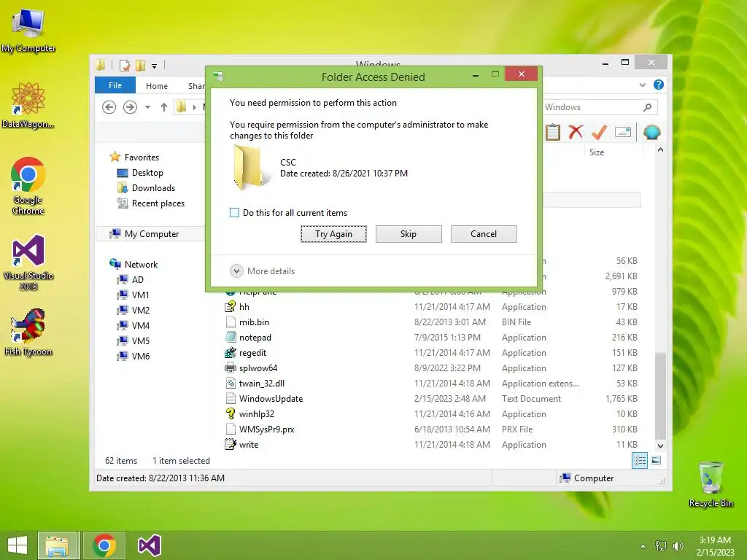Click the blue globe toolbar icon
Image resolution: width=747 pixels, height=560 pixels.
click(x=651, y=132)
